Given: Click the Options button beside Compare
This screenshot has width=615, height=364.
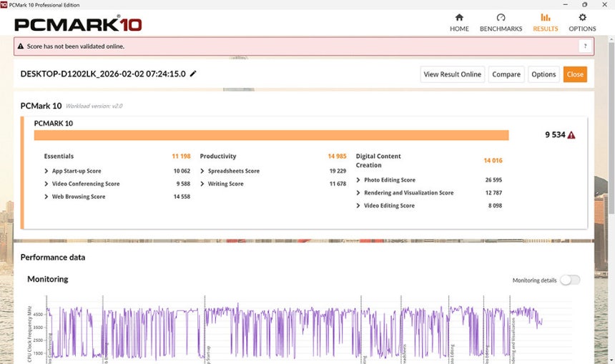Looking at the screenshot, I should [543, 74].
